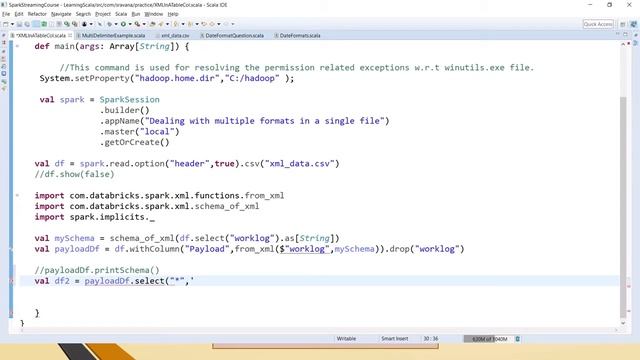Click the cursor position 30 : 36
The image size is (640, 360).
pyautogui.click(x=431, y=339)
